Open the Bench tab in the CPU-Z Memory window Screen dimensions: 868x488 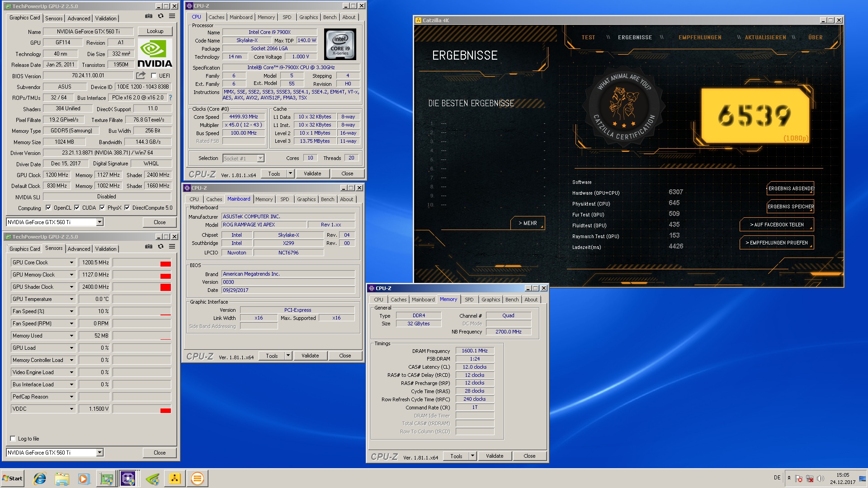click(x=512, y=300)
